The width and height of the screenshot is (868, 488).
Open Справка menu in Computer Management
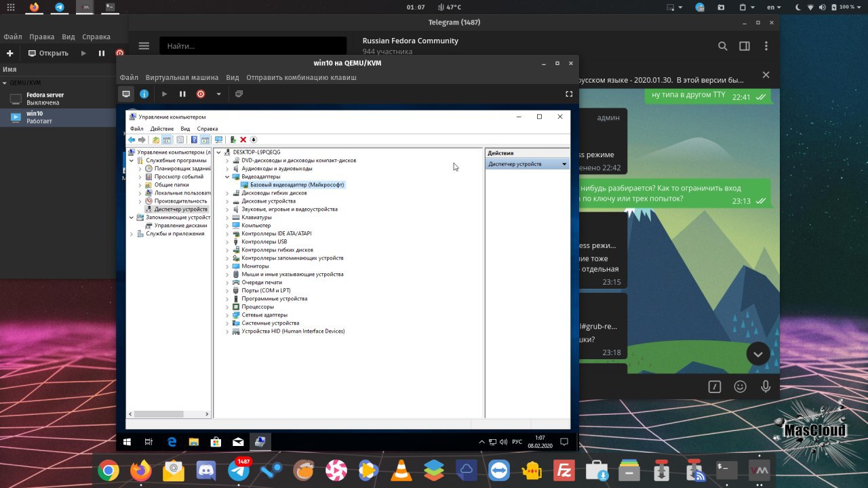tap(208, 129)
